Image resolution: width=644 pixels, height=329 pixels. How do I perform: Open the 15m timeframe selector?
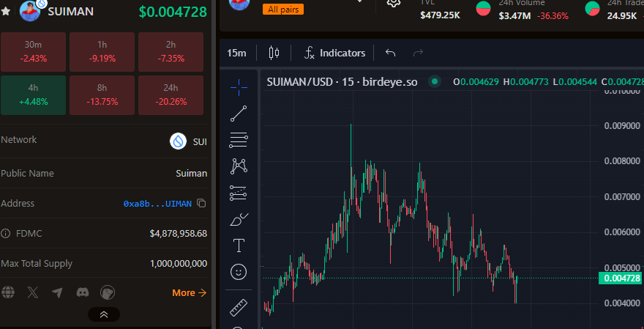236,53
